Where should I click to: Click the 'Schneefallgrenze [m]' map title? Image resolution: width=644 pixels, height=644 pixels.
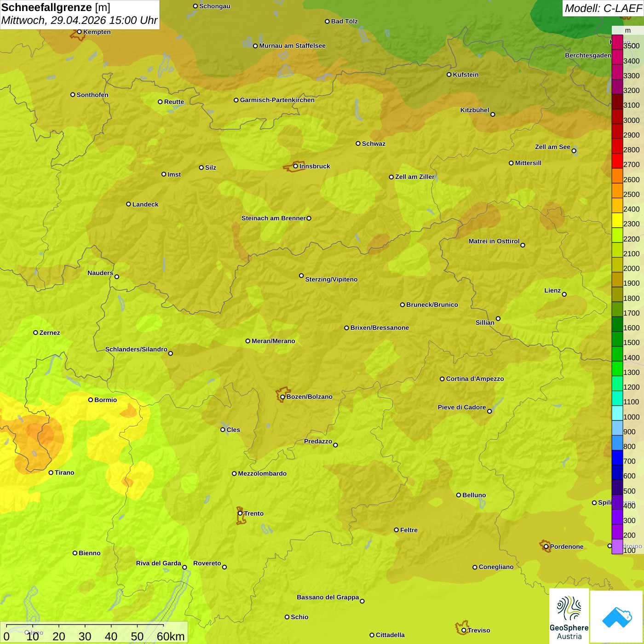56,8
